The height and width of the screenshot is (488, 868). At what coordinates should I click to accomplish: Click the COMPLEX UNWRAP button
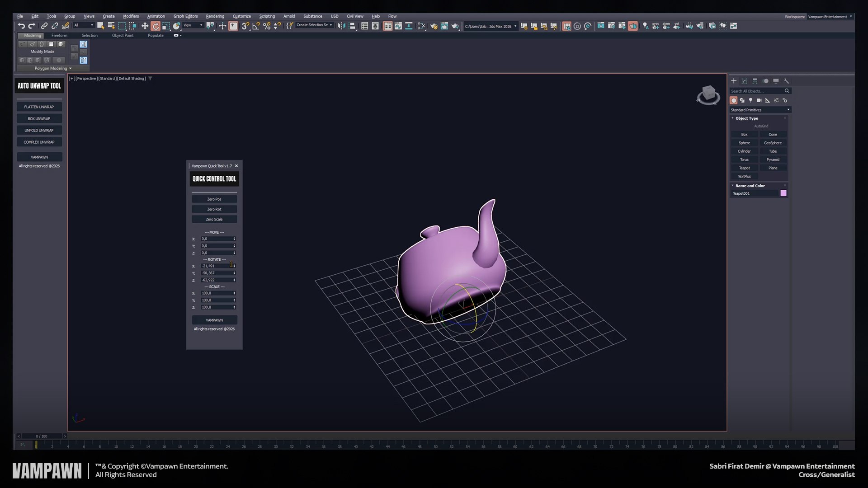[39, 142]
